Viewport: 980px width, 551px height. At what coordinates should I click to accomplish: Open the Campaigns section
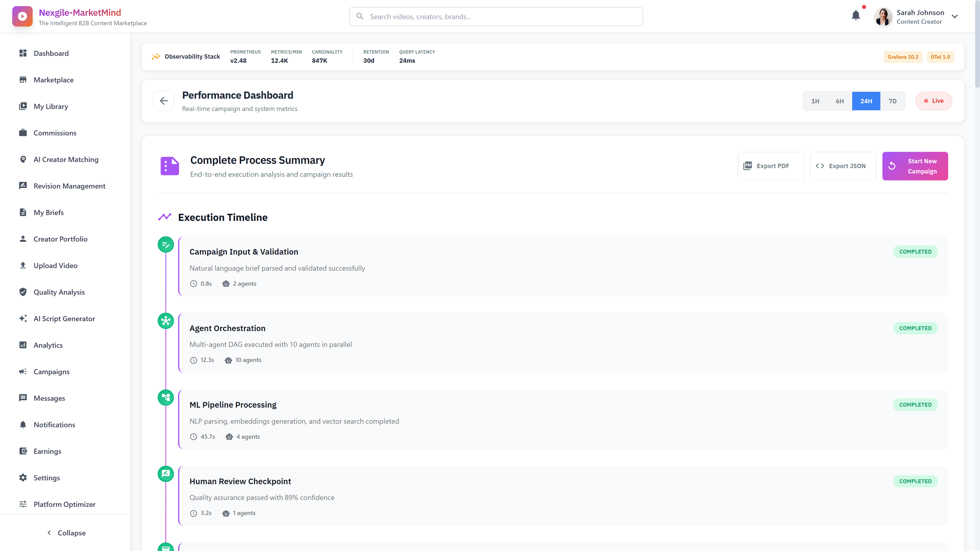(x=51, y=371)
